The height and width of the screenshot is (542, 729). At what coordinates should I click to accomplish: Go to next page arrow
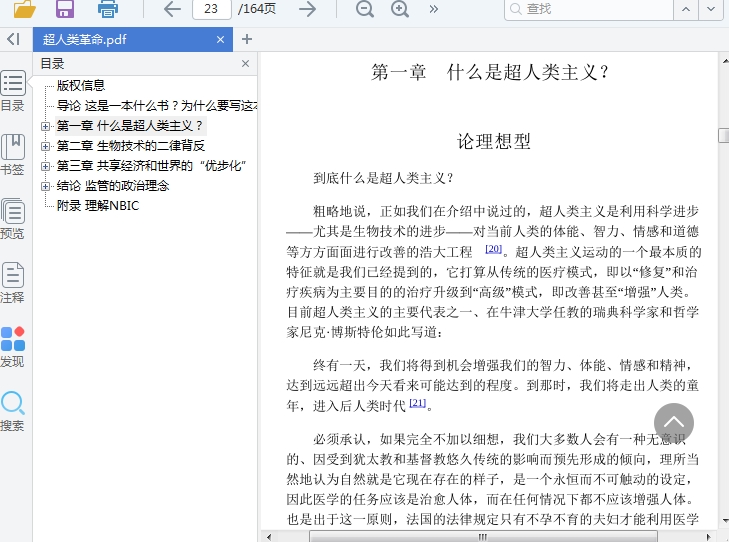tap(307, 9)
